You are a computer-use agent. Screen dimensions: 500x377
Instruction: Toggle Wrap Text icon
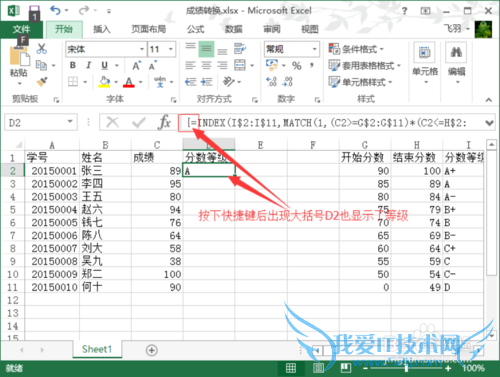pos(240,49)
